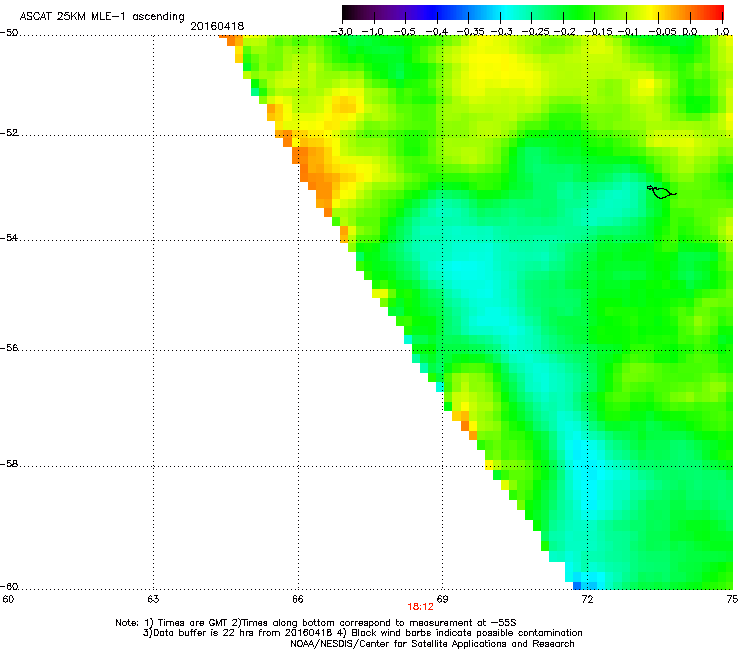Click the longitude axis label 60

[8, 599]
